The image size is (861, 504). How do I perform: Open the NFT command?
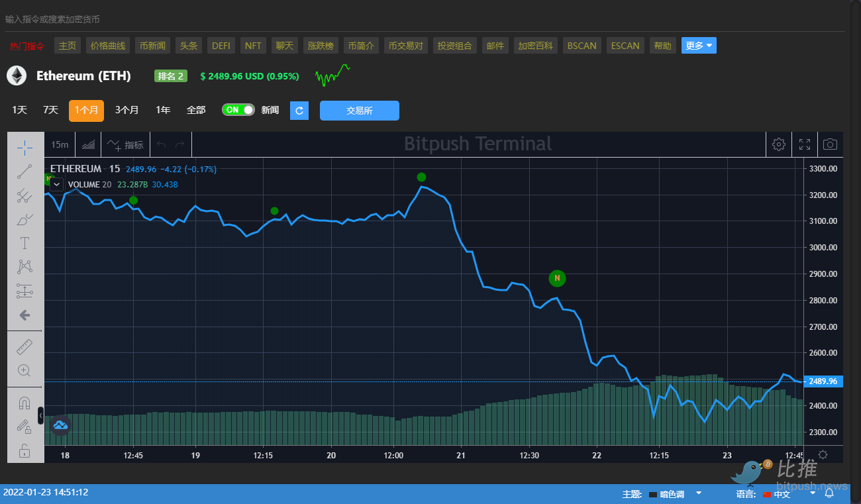(253, 46)
